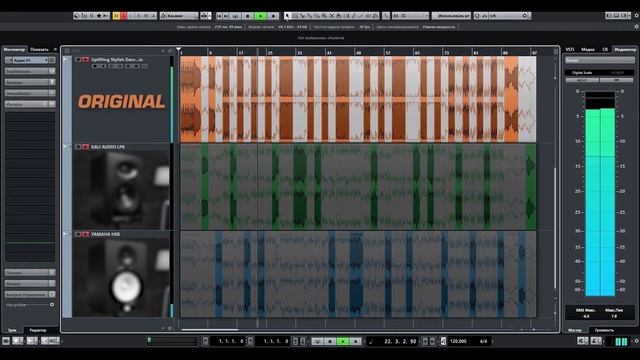
Task: Toggle monitor on YAMAHA HS8 track
Action: (x=78, y=234)
